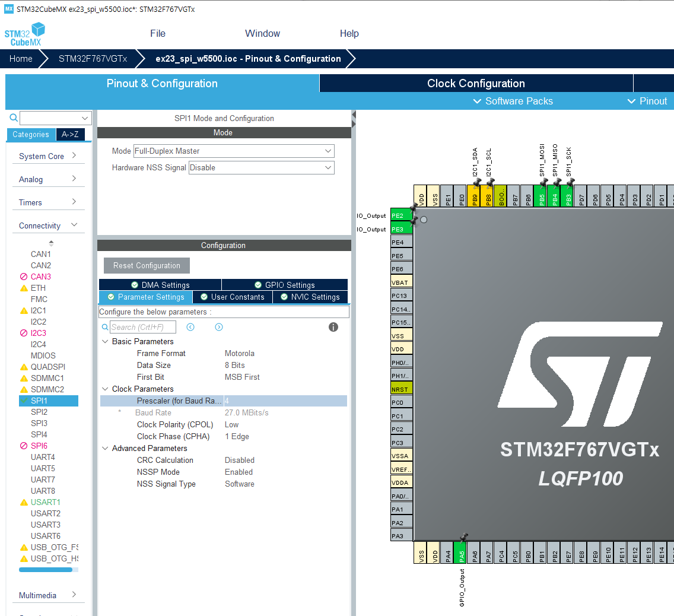Click the Reset Configuration button
Image resolution: width=674 pixels, height=616 pixels.
point(147,266)
